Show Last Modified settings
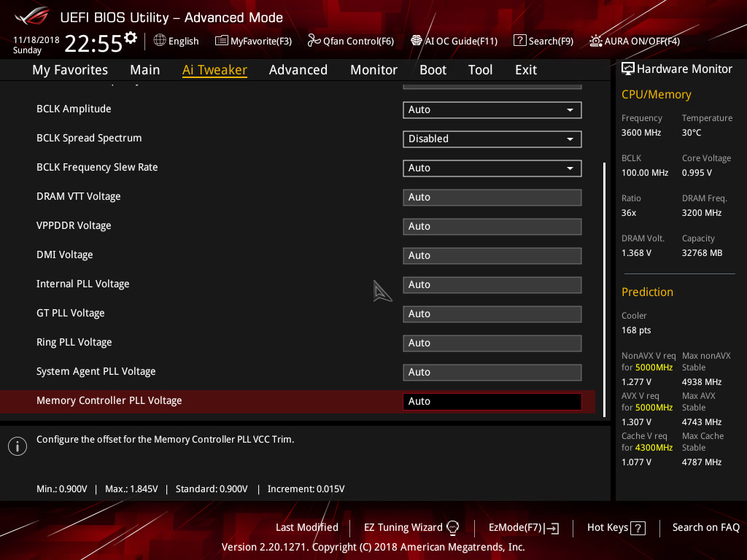The image size is (747, 560). pos(307,528)
